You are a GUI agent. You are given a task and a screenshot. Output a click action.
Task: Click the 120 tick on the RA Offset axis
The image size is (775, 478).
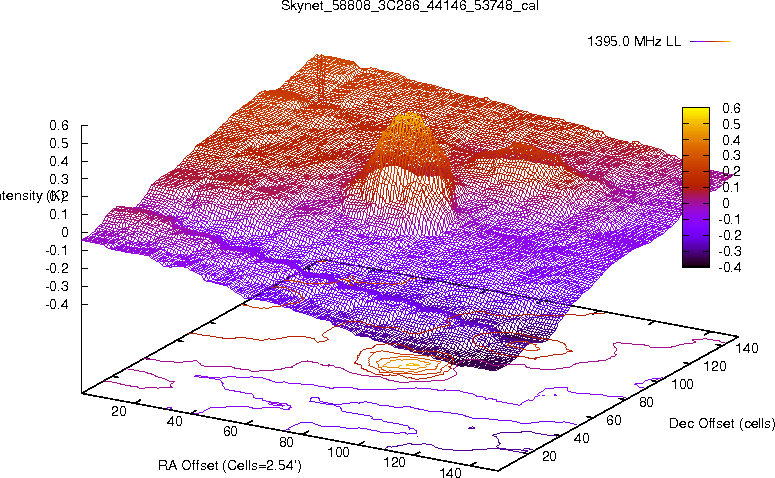(x=394, y=462)
